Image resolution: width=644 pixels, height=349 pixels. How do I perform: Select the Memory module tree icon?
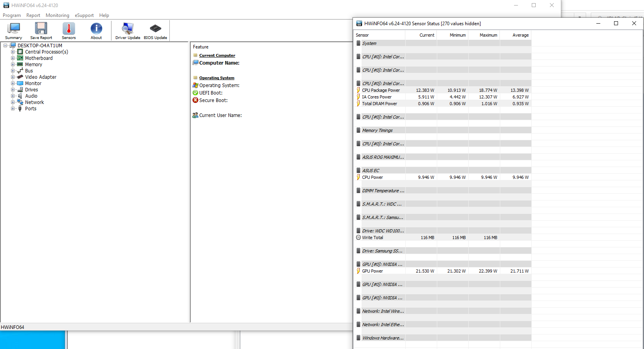click(x=20, y=64)
